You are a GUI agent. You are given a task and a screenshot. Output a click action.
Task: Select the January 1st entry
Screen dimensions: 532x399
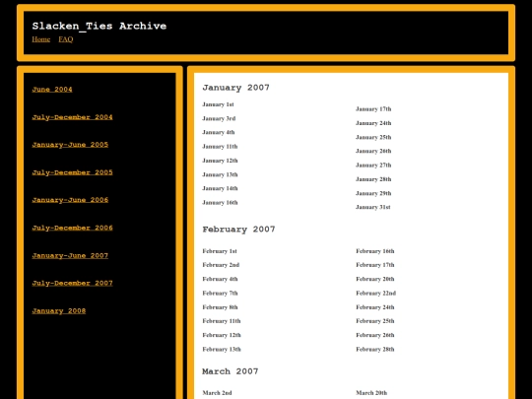click(x=218, y=104)
